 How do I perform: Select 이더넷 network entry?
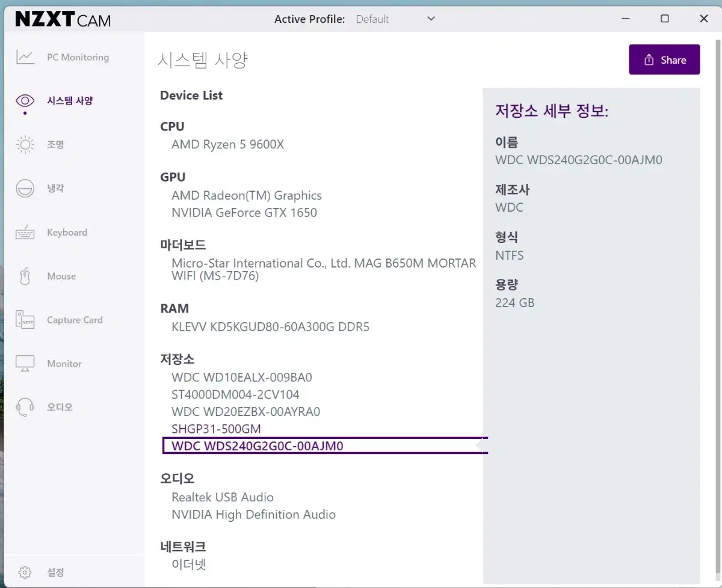(189, 565)
